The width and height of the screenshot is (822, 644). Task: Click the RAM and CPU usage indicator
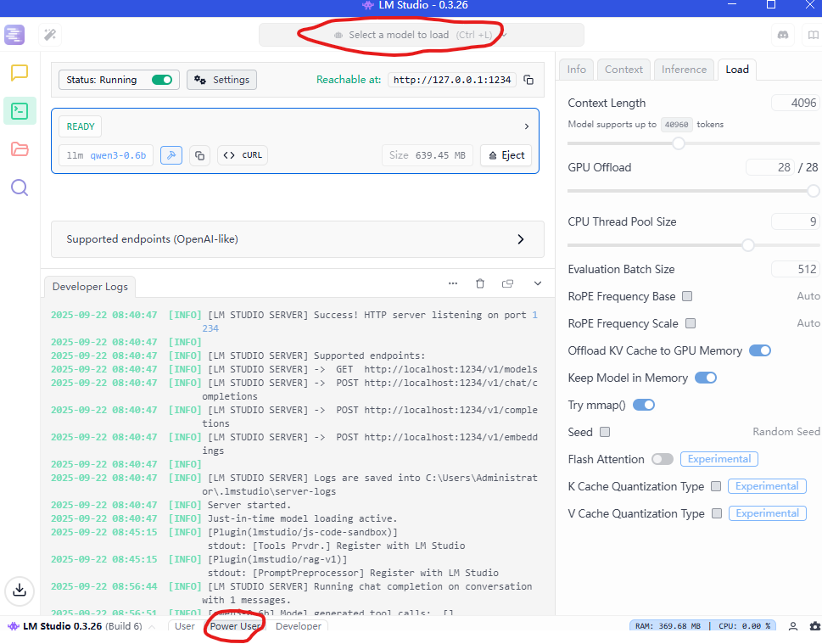point(703,626)
